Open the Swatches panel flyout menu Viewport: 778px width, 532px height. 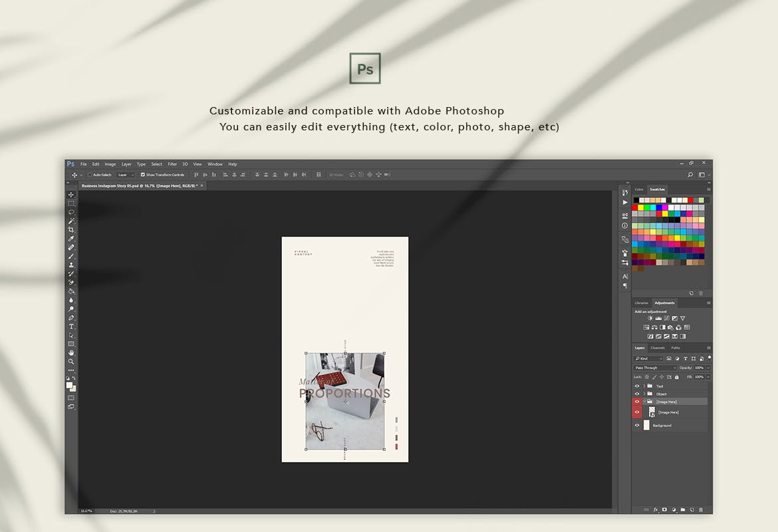(x=709, y=190)
